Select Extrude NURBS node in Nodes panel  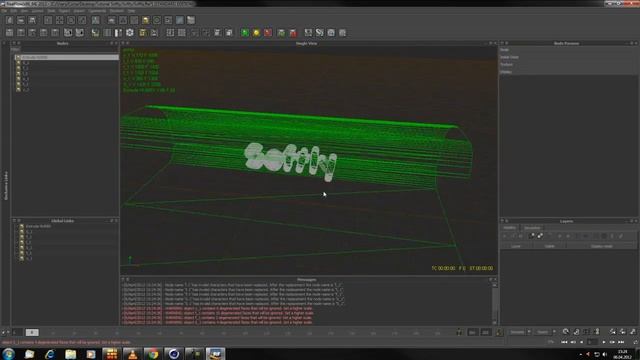[x=67, y=57]
